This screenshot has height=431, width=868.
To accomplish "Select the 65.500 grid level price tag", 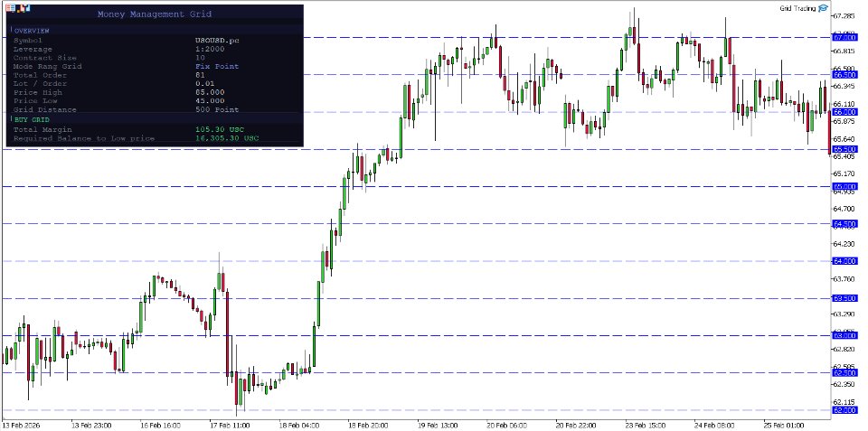I will [845, 149].
